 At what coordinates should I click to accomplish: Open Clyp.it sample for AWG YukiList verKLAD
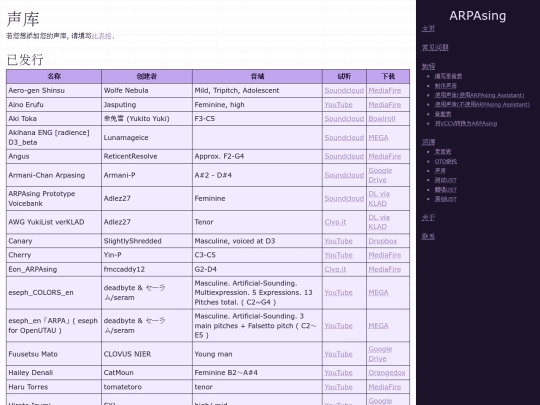pyautogui.click(x=335, y=222)
